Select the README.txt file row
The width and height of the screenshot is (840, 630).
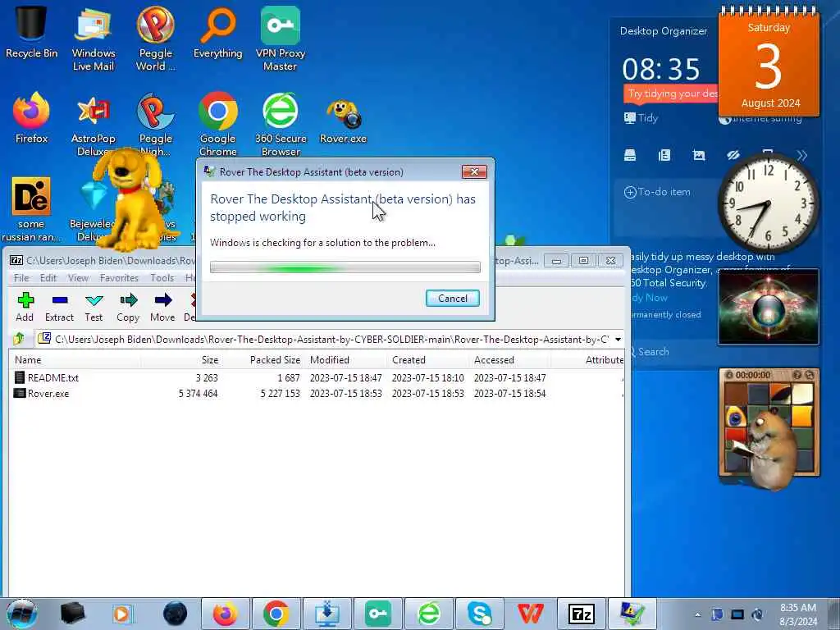316,377
